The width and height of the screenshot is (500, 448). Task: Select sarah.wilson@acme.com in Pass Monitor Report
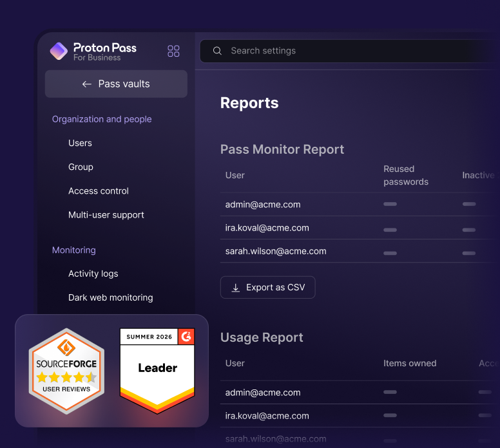pos(276,251)
